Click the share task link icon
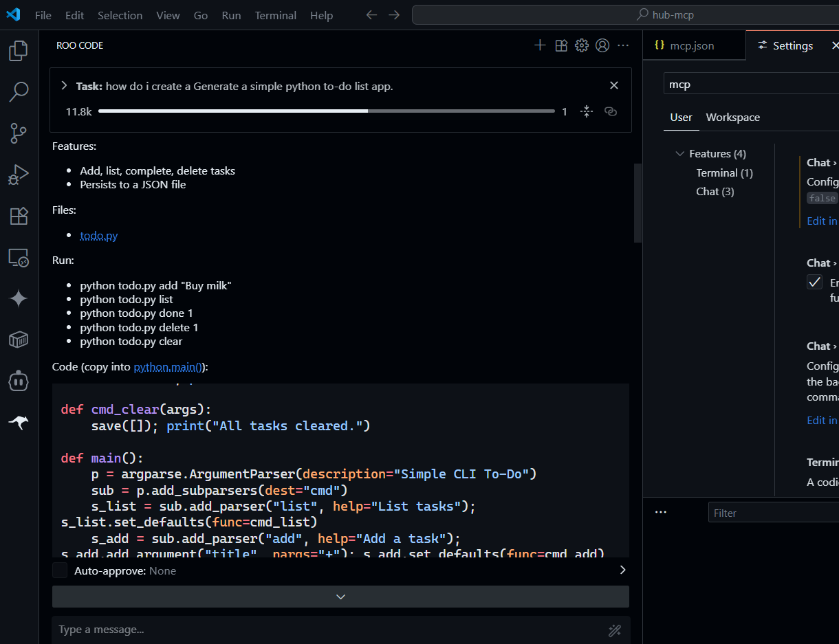The image size is (839, 644). [610, 111]
